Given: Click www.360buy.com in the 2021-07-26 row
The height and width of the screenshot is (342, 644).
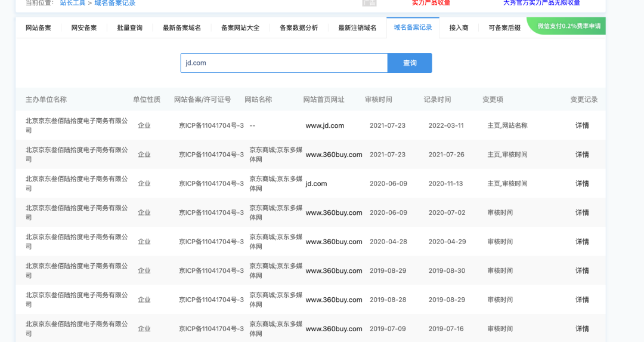Looking at the screenshot, I should [x=334, y=155].
